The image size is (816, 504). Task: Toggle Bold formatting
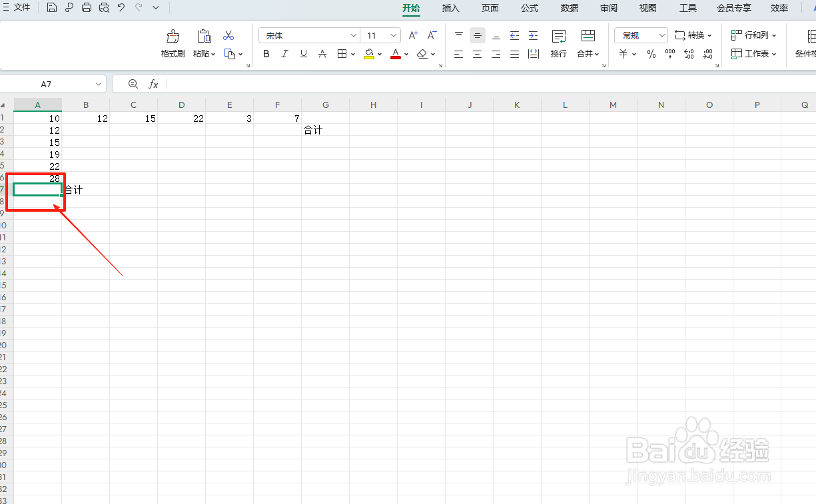266,54
